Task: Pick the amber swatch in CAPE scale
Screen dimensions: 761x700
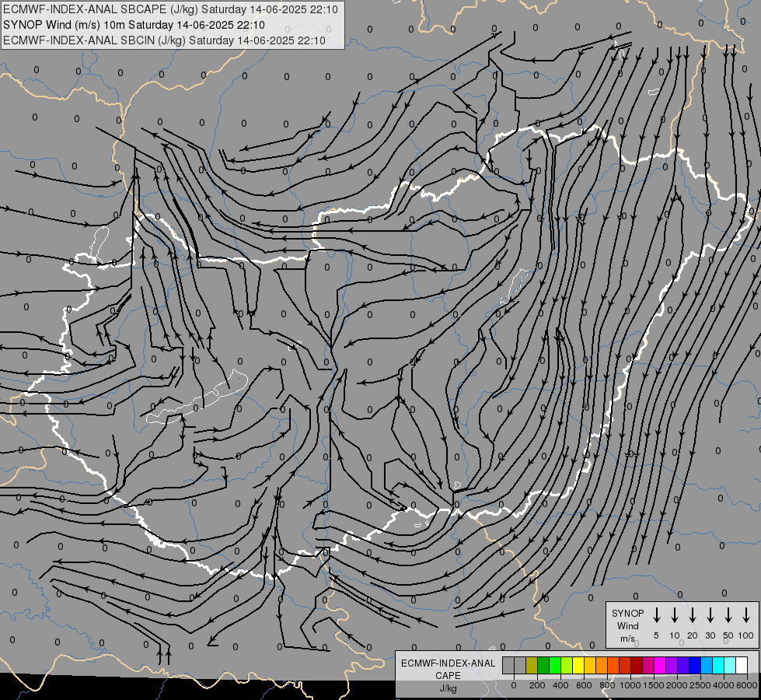Action: pos(590,665)
